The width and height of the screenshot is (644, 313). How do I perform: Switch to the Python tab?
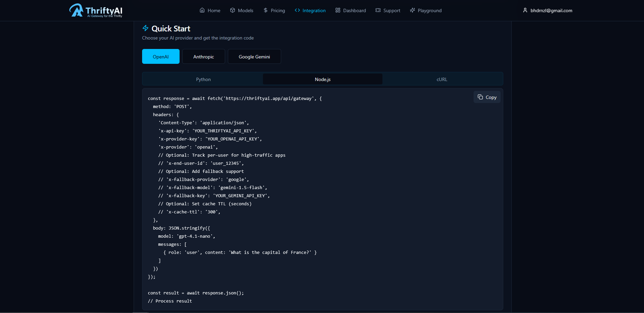203,79
